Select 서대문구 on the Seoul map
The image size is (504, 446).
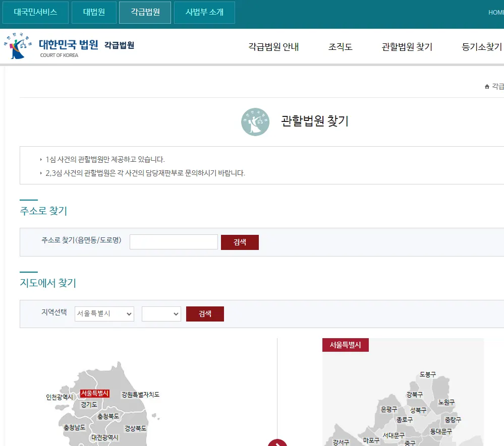pyautogui.click(x=394, y=436)
